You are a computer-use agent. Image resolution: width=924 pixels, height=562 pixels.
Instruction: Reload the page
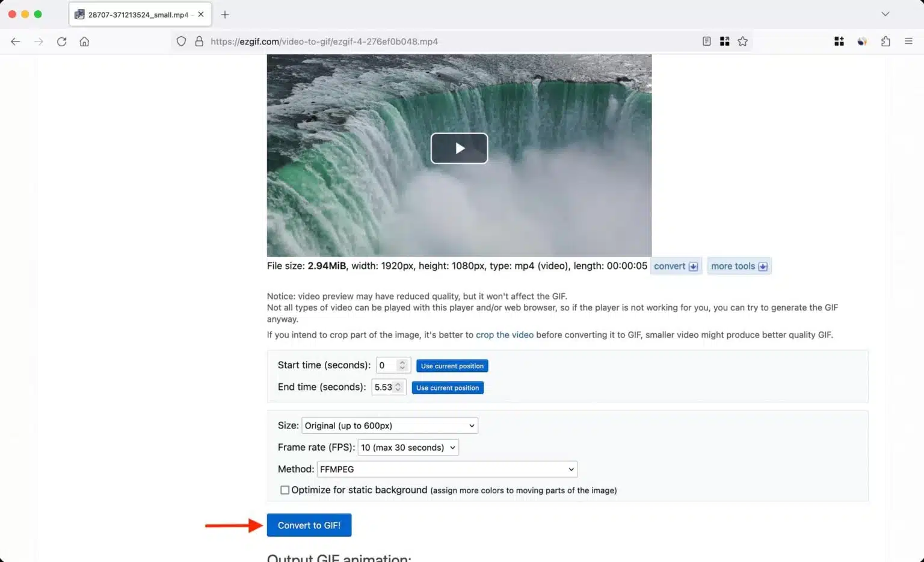(61, 42)
